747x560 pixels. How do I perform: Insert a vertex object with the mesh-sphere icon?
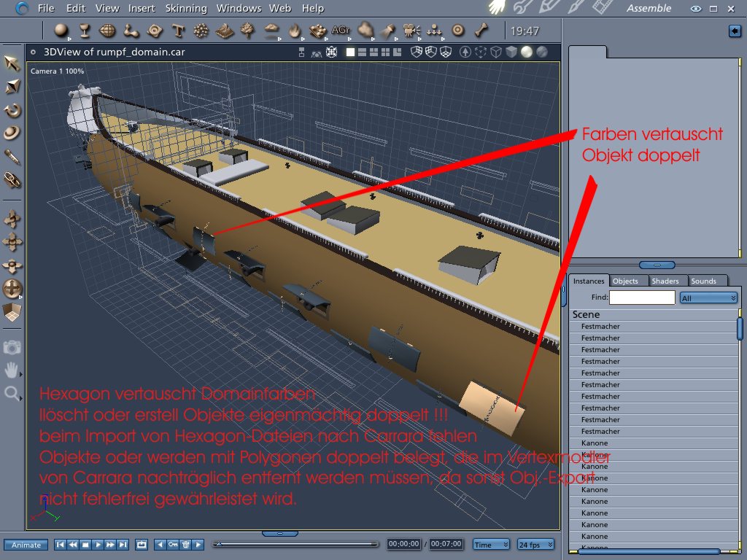pyautogui.click(x=108, y=31)
